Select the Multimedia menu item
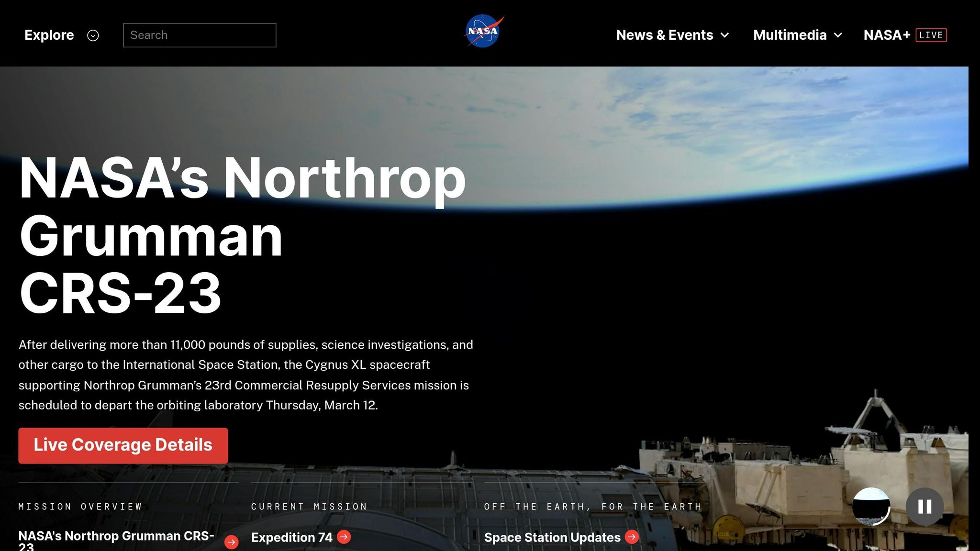The width and height of the screenshot is (980, 551). tap(790, 35)
